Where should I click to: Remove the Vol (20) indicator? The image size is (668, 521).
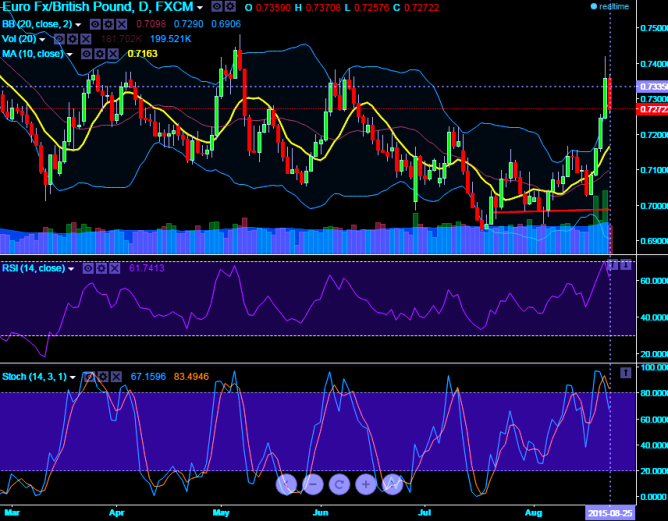click(x=86, y=39)
